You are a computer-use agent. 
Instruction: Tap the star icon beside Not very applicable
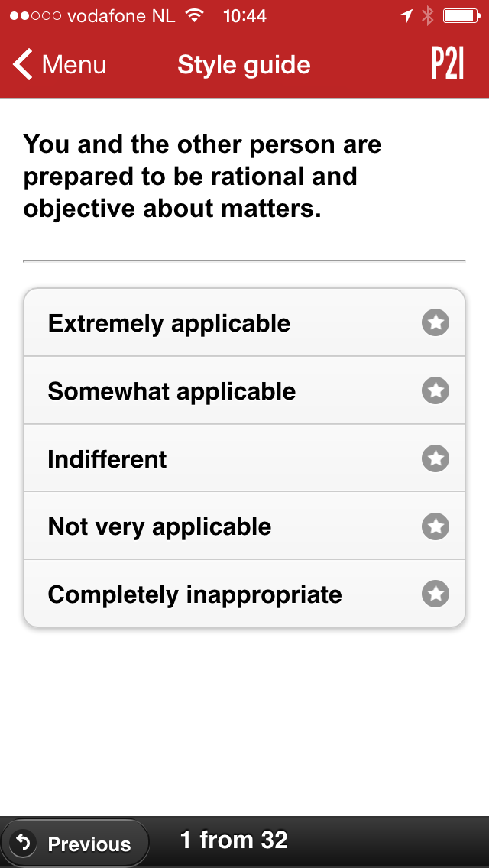[436, 526]
